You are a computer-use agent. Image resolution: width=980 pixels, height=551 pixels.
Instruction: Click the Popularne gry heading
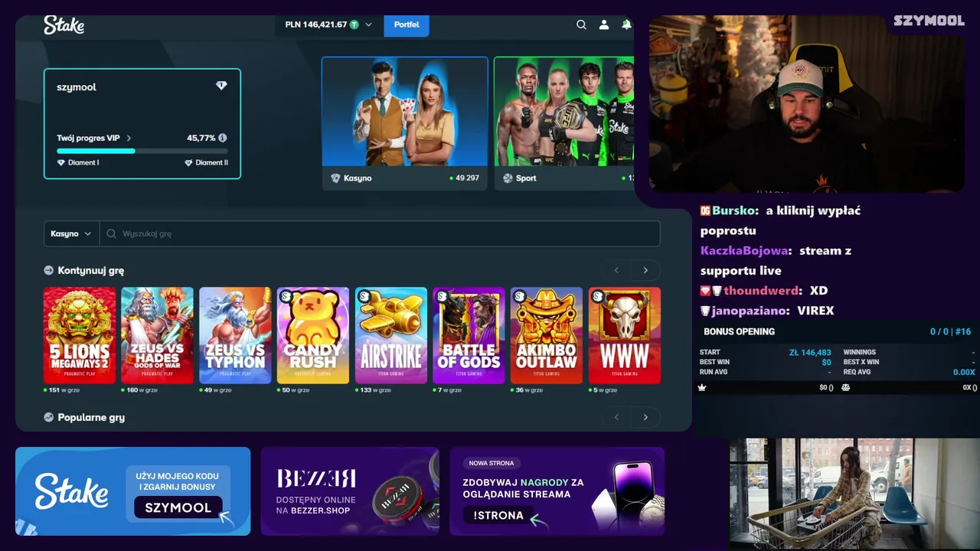91,417
